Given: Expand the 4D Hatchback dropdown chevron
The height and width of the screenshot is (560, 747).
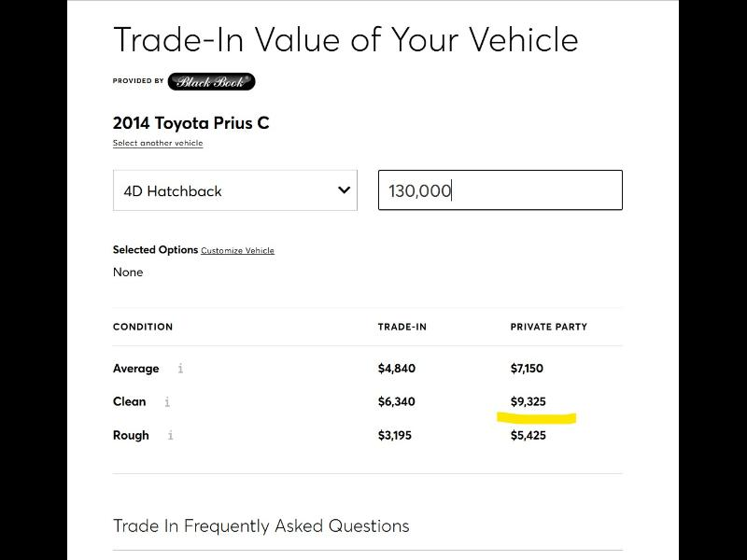Looking at the screenshot, I should (x=344, y=190).
